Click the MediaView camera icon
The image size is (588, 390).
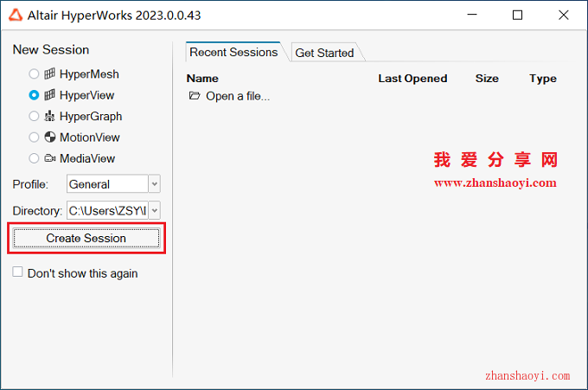coord(50,158)
